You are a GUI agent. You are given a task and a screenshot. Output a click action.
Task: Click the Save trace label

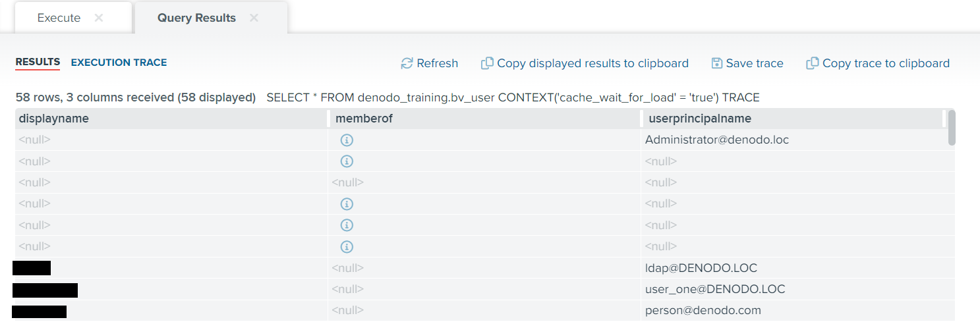point(755,63)
